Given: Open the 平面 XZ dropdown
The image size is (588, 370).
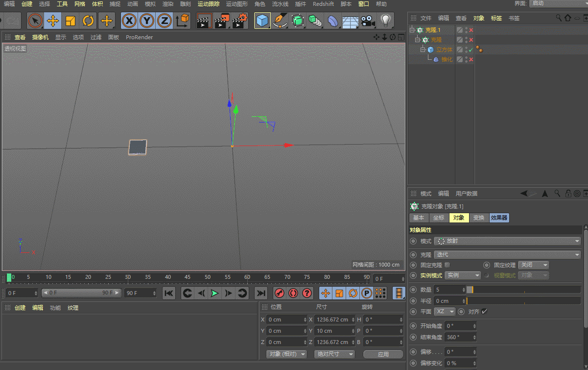Looking at the screenshot, I should coord(445,312).
